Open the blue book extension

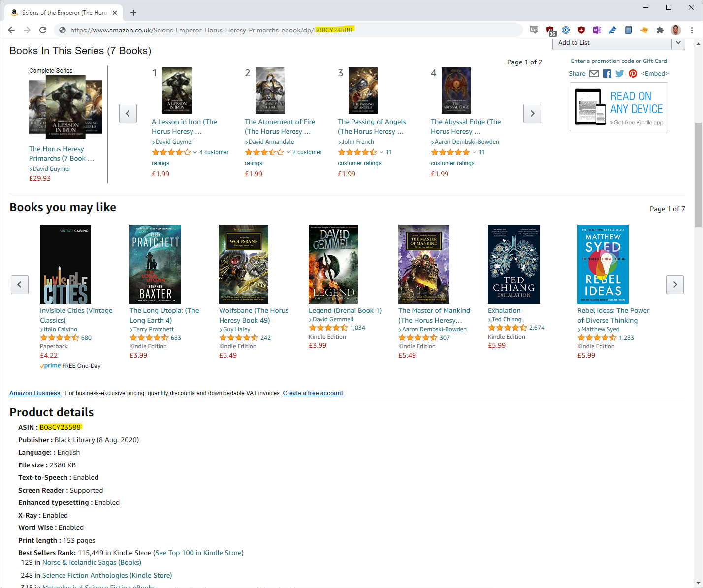628,30
